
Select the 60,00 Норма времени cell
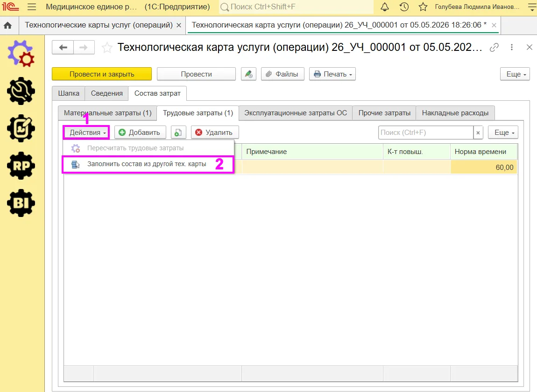coord(484,168)
